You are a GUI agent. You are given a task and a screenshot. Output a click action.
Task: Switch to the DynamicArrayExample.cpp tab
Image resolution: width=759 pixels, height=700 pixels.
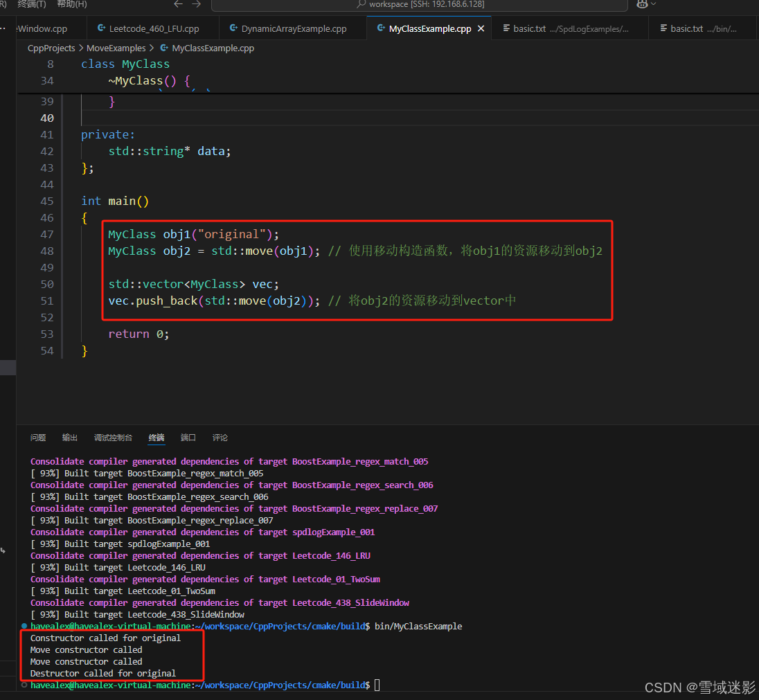293,28
